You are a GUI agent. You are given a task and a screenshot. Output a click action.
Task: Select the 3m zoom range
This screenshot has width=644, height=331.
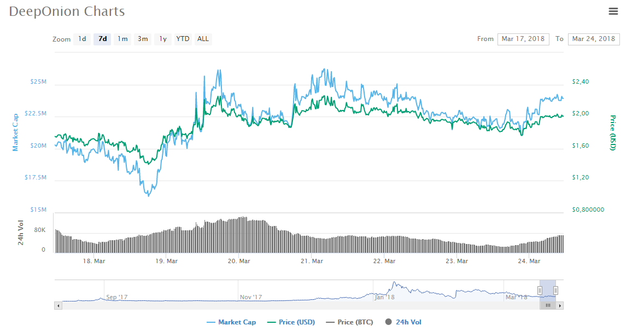click(143, 39)
